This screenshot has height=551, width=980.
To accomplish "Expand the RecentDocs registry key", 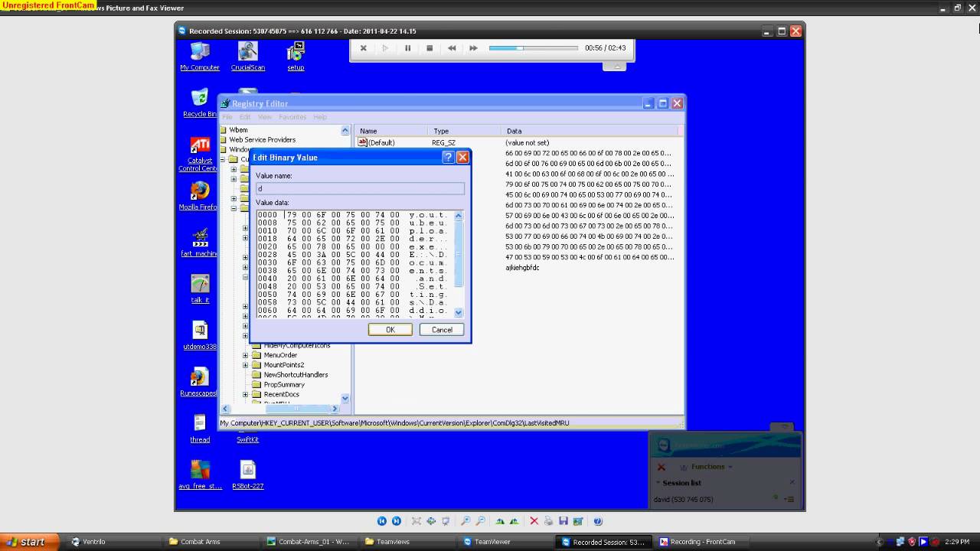I will [246, 394].
